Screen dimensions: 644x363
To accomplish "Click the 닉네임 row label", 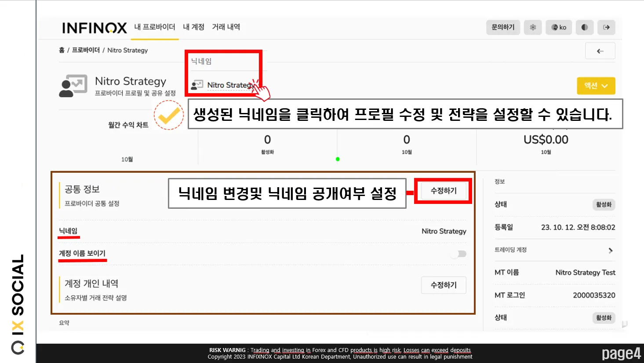I will pyautogui.click(x=68, y=231).
